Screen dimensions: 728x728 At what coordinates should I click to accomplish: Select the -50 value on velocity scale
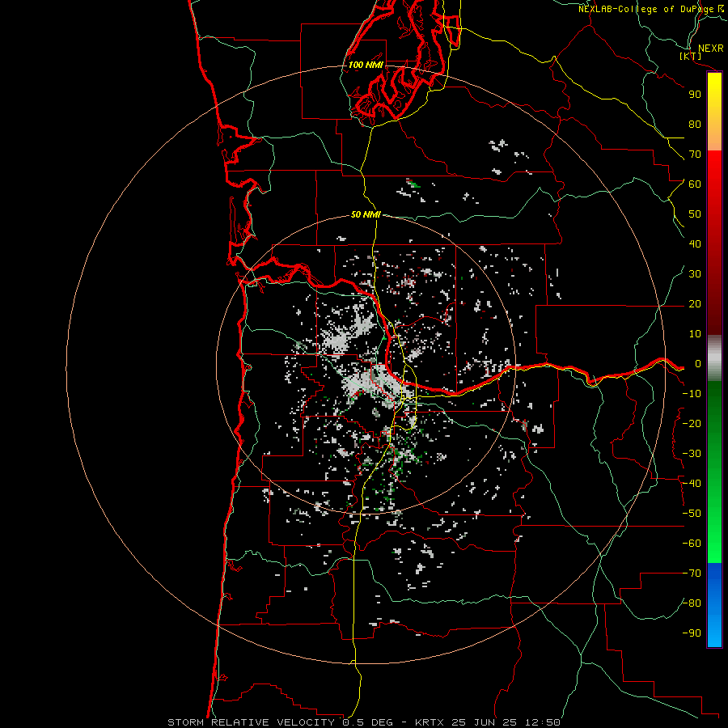(x=692, y=514)
